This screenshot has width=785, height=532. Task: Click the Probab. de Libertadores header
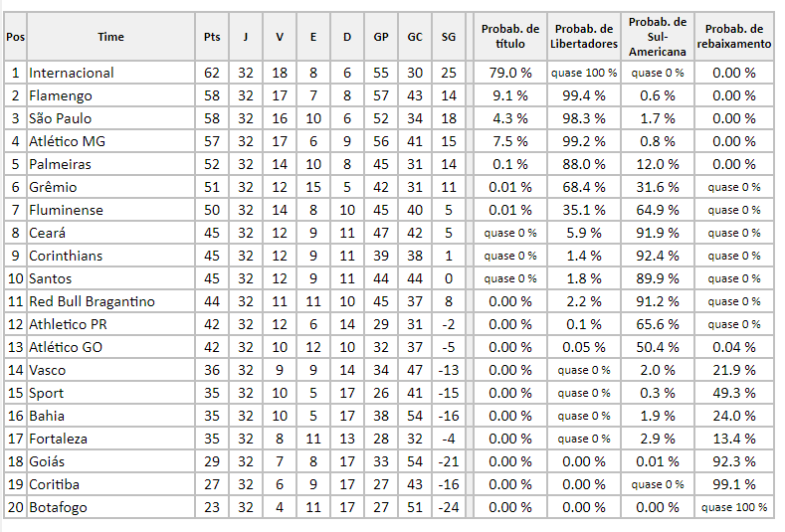(x=584, y=37)
